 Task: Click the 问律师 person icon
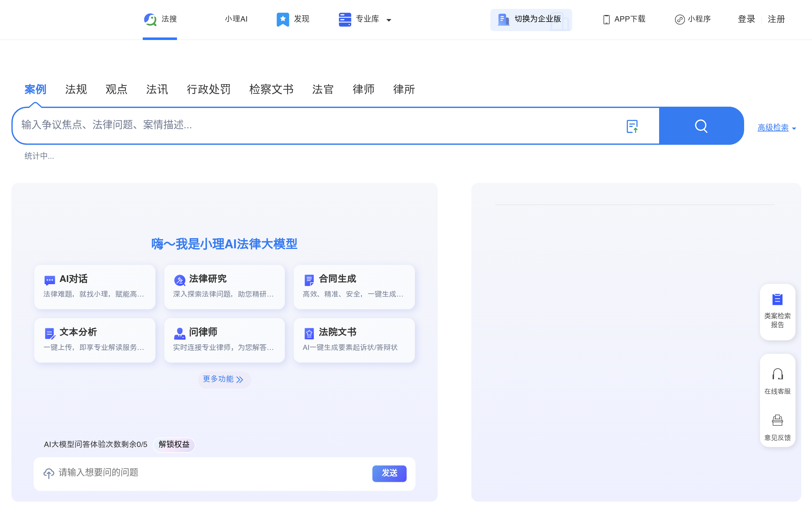point(180,333)
